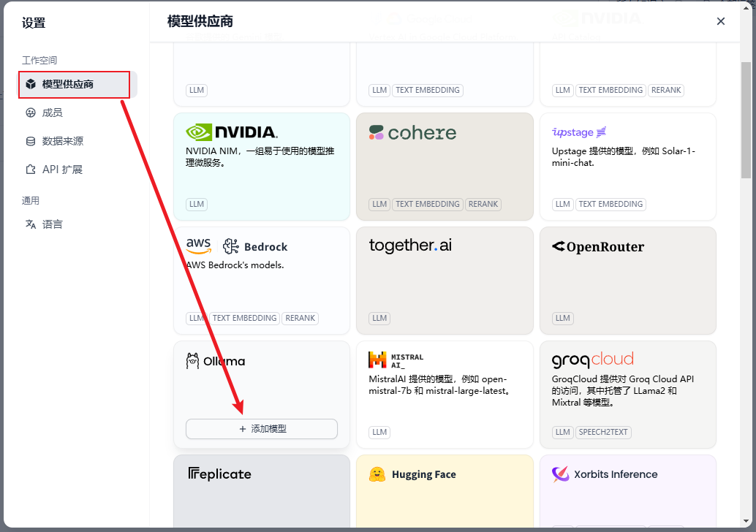Select the OpenRouter provider card

click(x=628, y=281)
